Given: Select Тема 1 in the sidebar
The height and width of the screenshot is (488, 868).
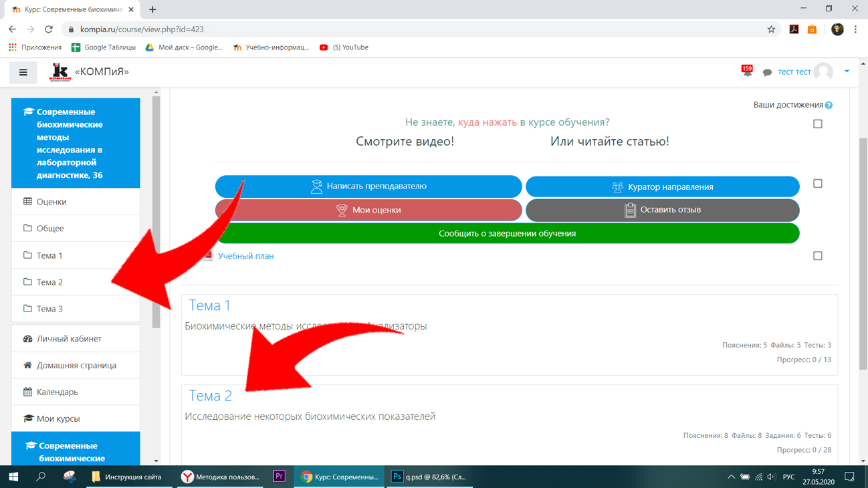Looking at the screenshot, I should click(76, 255).
